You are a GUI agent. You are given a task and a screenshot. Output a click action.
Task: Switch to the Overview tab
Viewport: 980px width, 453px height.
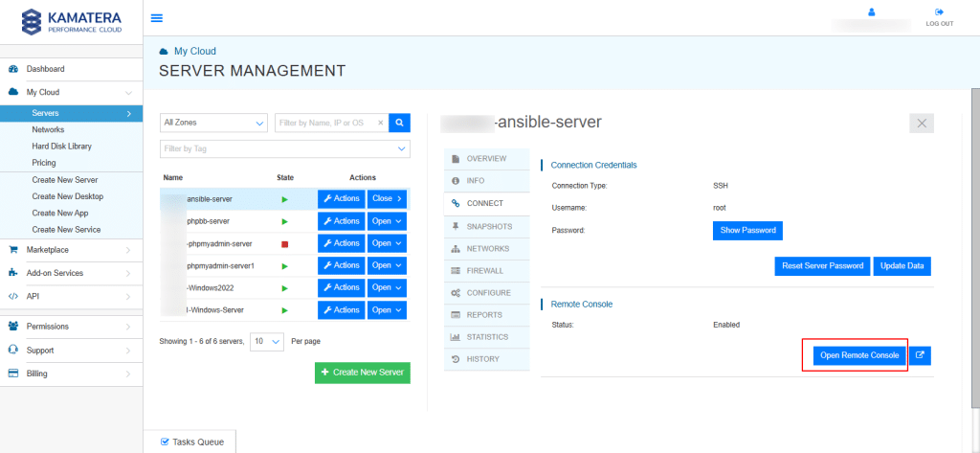(486, 159)
